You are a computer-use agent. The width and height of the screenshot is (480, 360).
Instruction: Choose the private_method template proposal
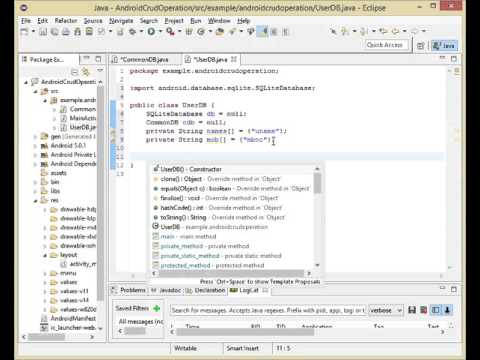pyautogui.click(x=233, y=246)
